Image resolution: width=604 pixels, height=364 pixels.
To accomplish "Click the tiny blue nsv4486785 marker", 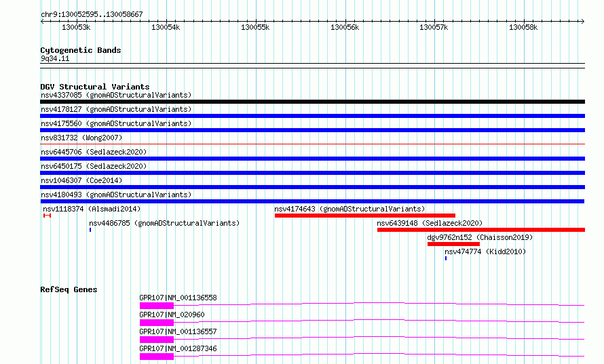I will pyautogui.click(x=90, y=230).
